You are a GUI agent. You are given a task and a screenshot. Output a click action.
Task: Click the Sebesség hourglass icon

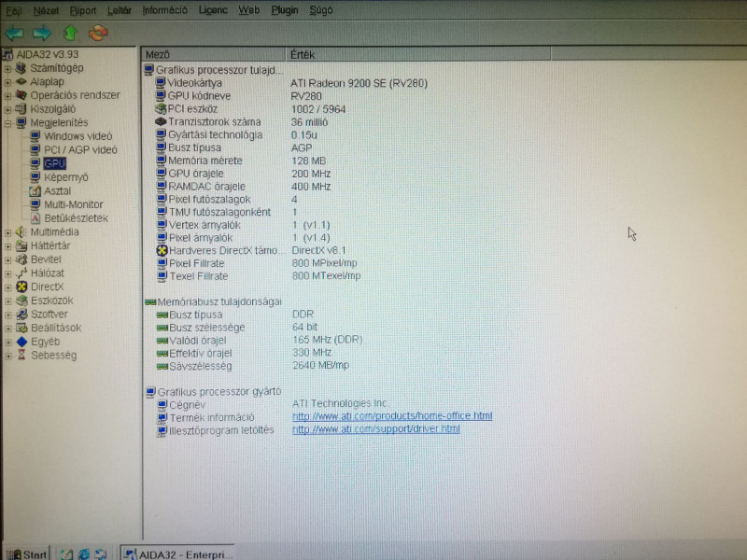pos(21,356)
